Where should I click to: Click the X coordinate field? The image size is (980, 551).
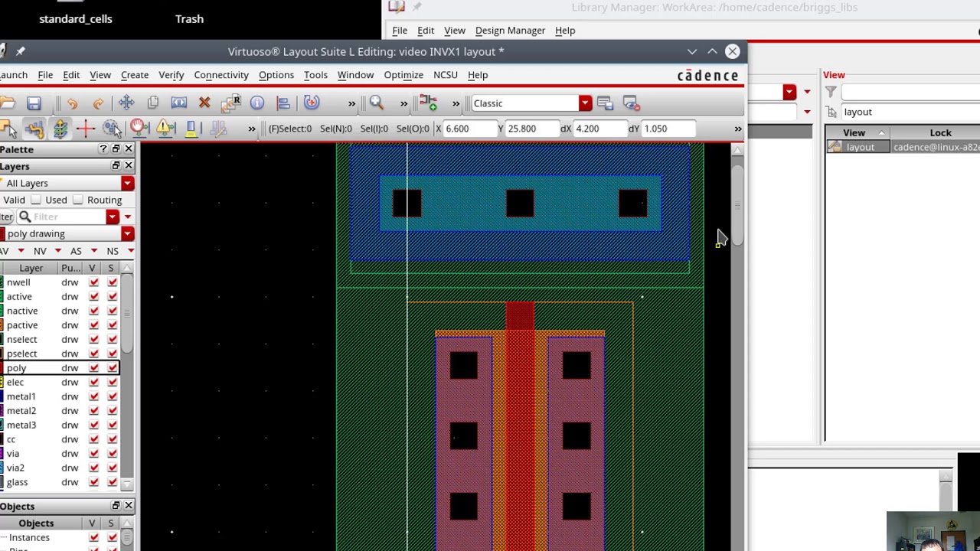(x=469, y=129)
